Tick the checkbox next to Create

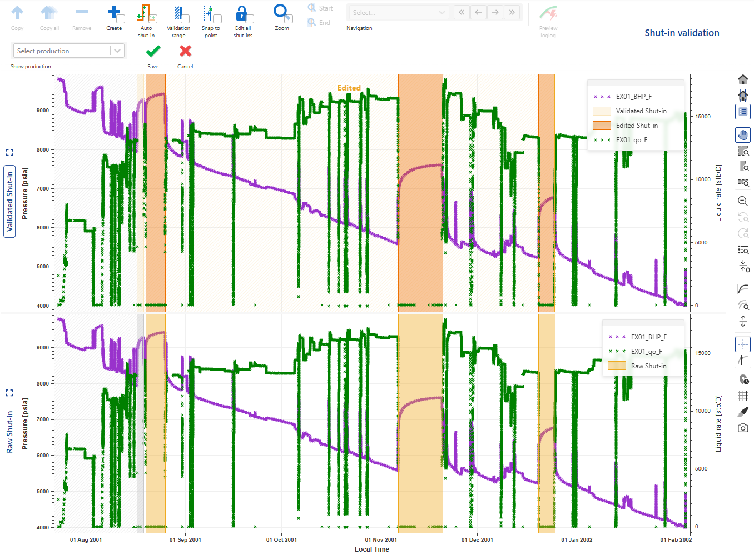click(121, 19)
